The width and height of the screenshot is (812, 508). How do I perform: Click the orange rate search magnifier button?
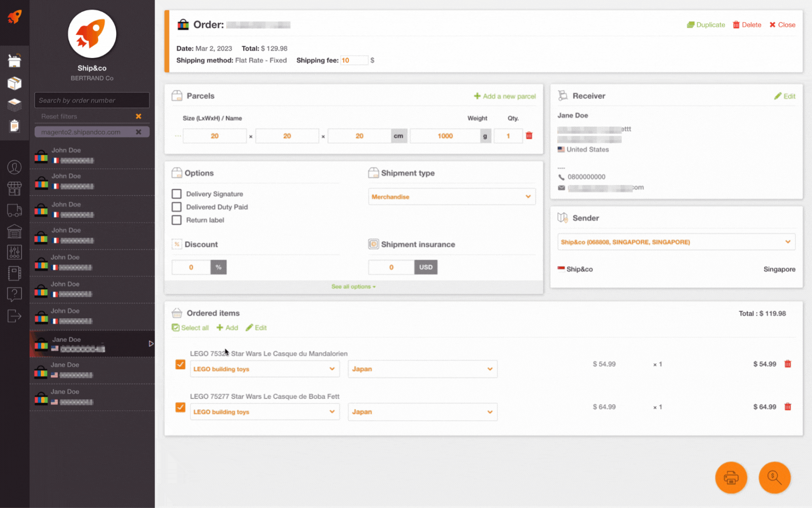(774, 478)
